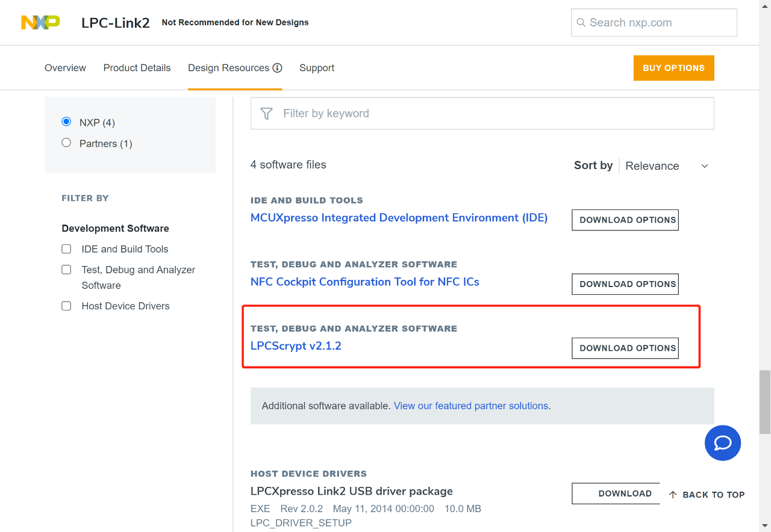Download the LPCXpresso Link2 USB driver

click(616, 493)
